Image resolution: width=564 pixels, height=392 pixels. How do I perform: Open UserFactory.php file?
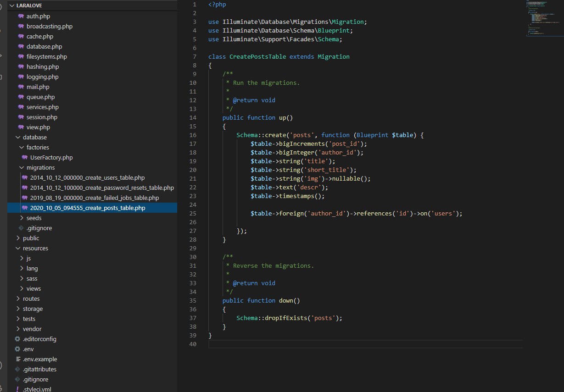click(51, 157)
